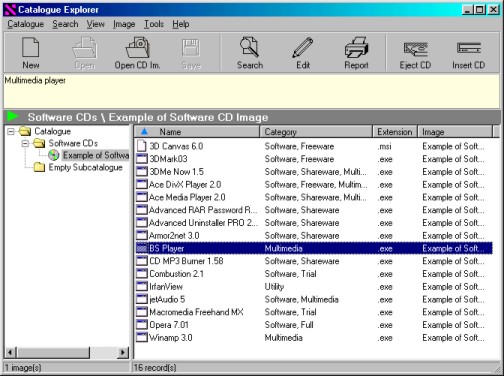This screenshot has height=376, width=504.
Task: Click the Utility category cell for IrfanView
Action: point(274,287)
